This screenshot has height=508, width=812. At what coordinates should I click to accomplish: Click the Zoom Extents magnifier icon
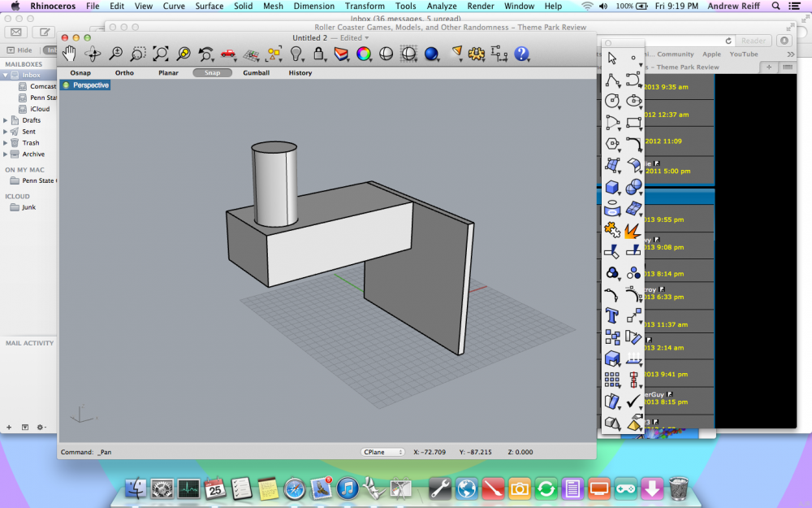coord(161,54)
